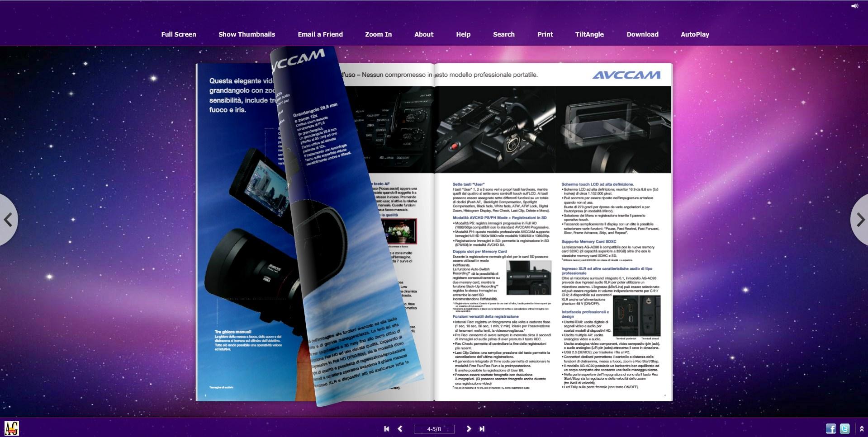
Task: Click the page number field showing 4-5/8
Action: [434, 429]
